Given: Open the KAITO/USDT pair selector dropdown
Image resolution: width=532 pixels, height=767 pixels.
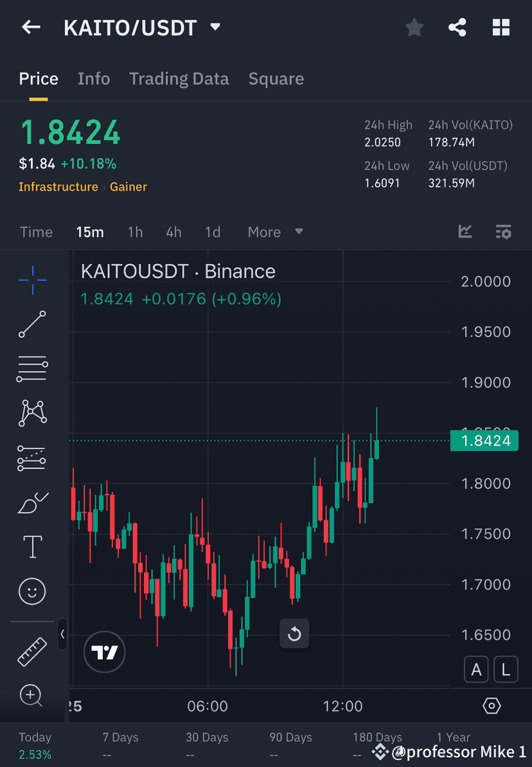Looking at the screenshot, I should coord(215,27).
